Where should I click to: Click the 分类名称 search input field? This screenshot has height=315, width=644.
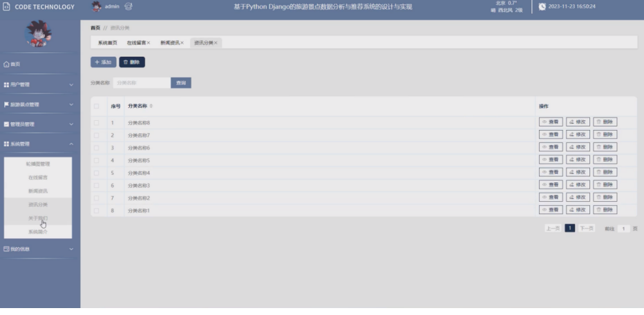(x=140, y=83)
